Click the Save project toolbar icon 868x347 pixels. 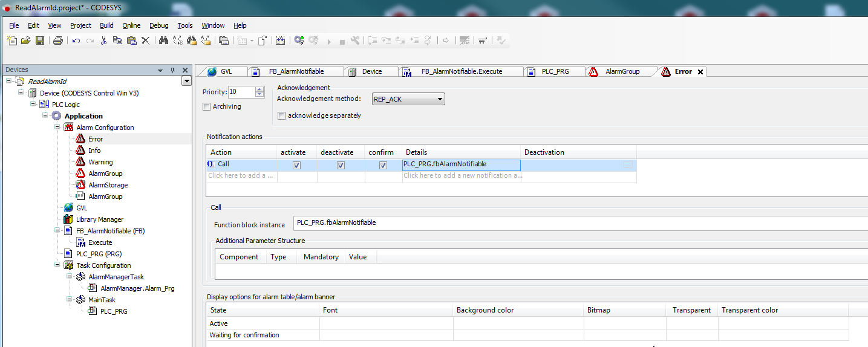coord(40,41)
